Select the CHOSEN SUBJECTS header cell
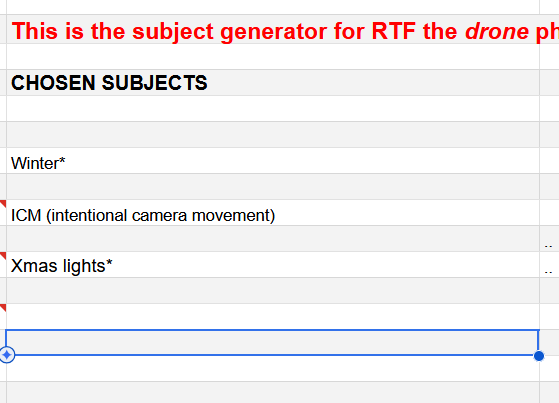559x403 pixels. [x=273, y=83]
